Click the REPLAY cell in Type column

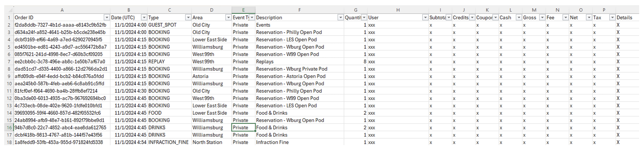click(x=157, y=62)
